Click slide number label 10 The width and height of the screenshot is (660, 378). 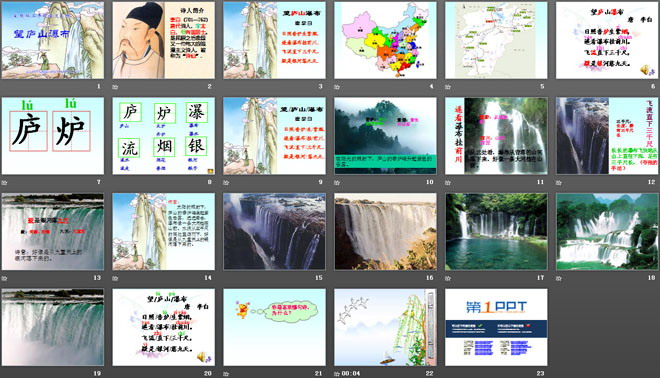click(429, 182)
